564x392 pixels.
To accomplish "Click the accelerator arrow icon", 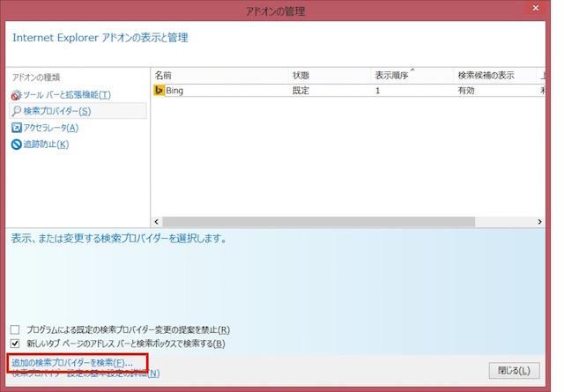I will click(16, 128).
